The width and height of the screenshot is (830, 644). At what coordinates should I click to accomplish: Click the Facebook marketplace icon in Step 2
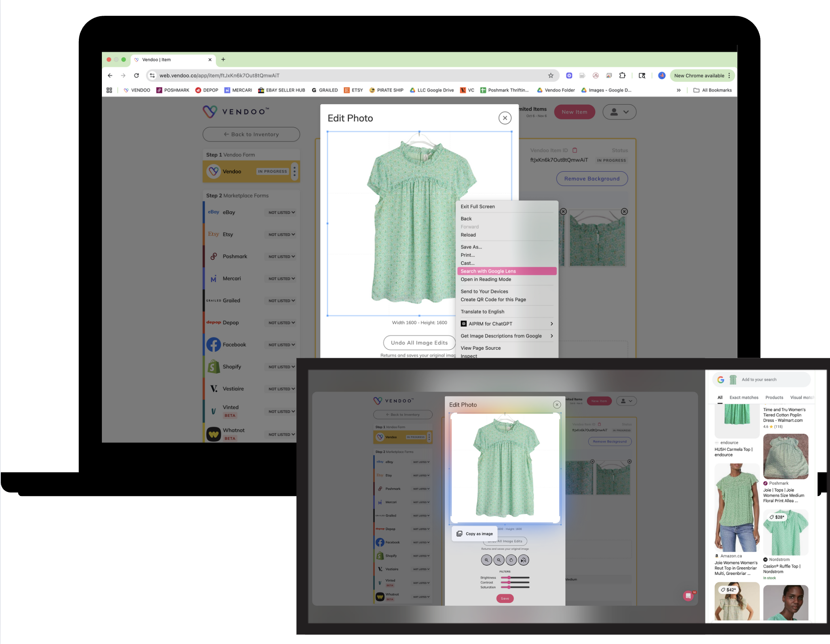click(213, 344)
